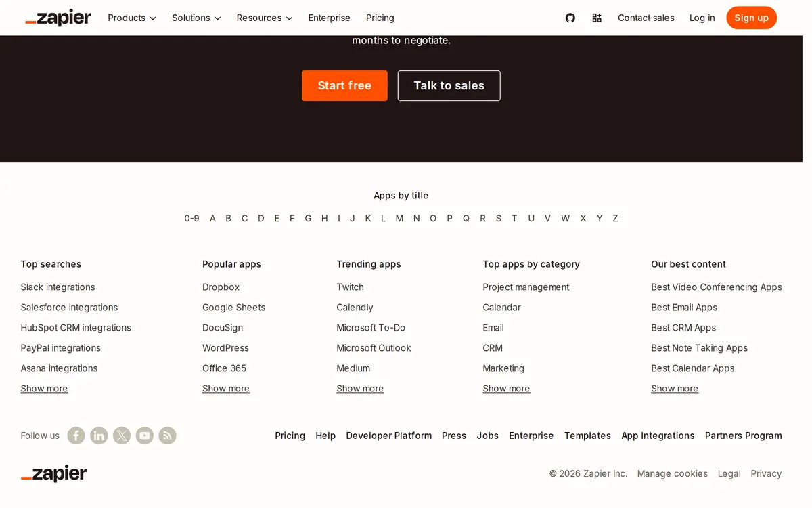The width and height of the screenshot is (812, 508).
Task: Browse apps starting with 0-9
Action: 192,218
